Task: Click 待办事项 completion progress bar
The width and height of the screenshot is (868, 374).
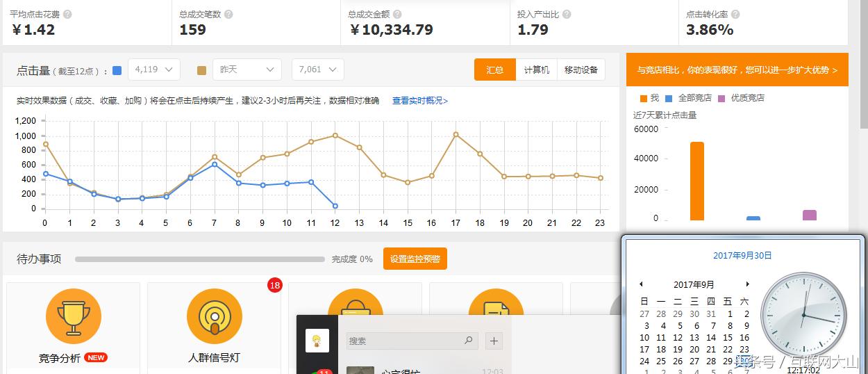Action: pyautogui.click(x=200, y=259)
